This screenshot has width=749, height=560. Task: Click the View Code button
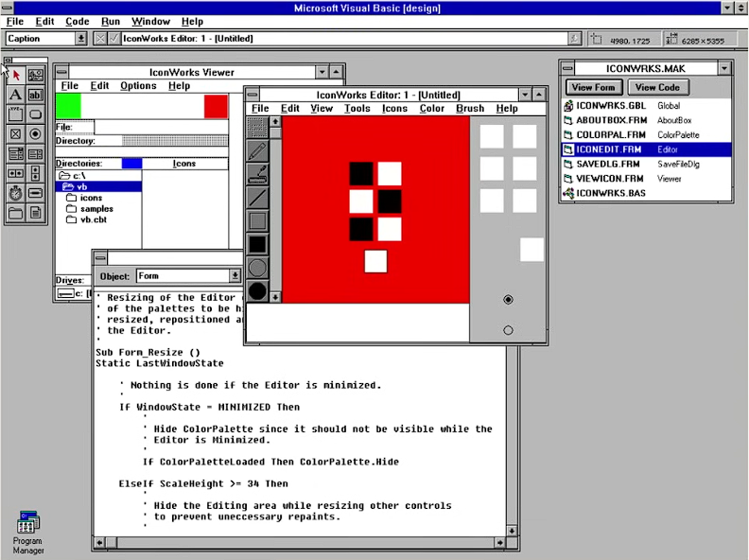657,87
